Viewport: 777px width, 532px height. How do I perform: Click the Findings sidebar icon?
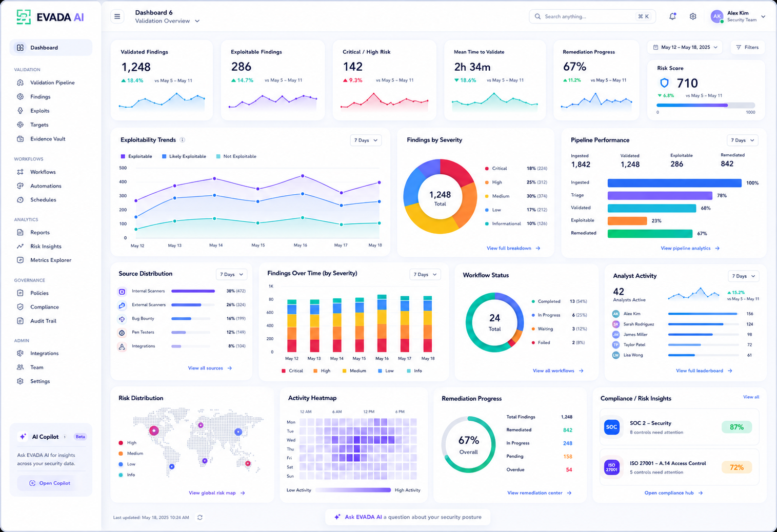[x=21, y=96]
